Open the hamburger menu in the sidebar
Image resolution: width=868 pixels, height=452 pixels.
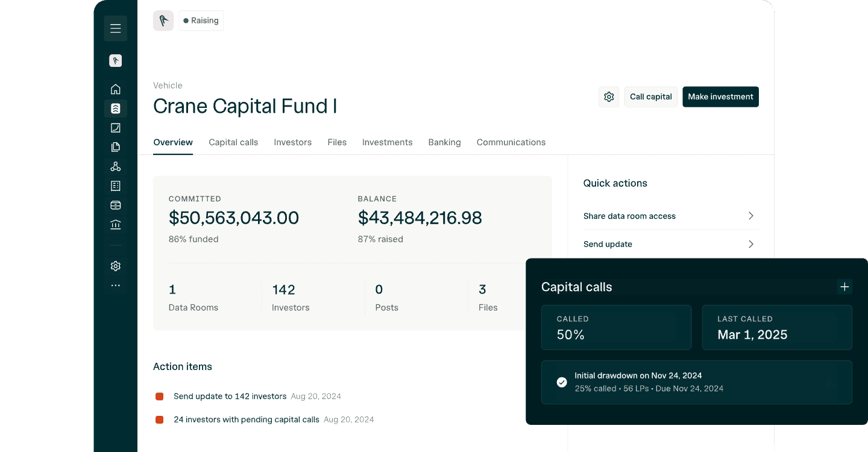(116, 28)
